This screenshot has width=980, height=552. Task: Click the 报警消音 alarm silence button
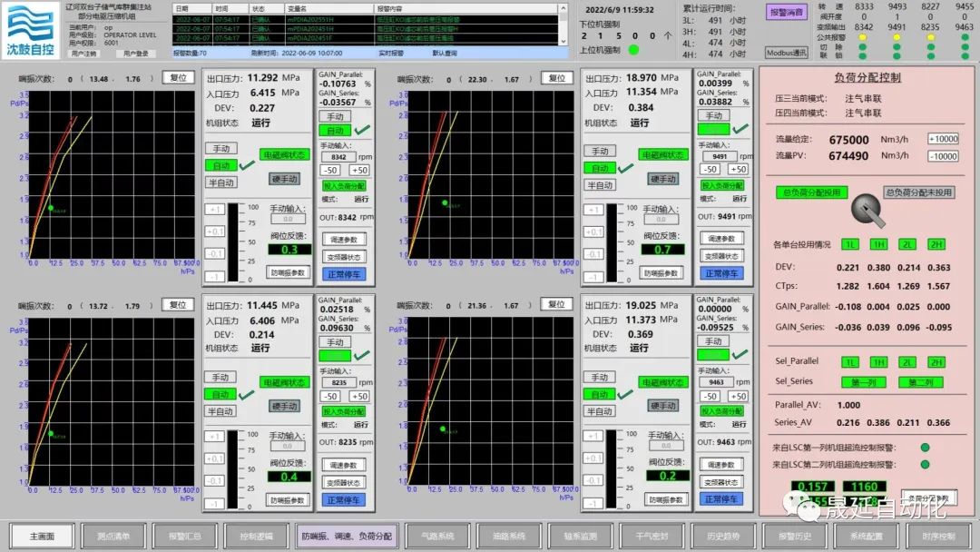click(x=786, y=13)
